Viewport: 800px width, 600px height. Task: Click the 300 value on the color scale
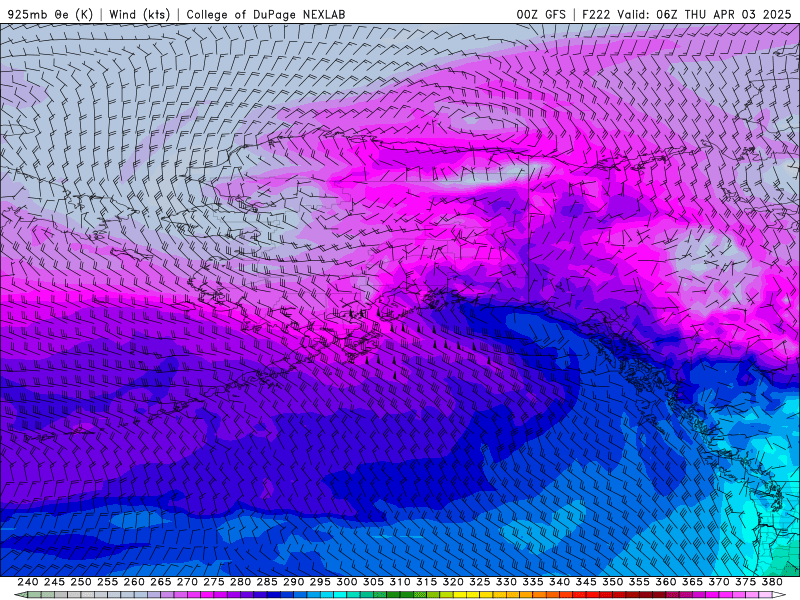(x=347, y=582)
